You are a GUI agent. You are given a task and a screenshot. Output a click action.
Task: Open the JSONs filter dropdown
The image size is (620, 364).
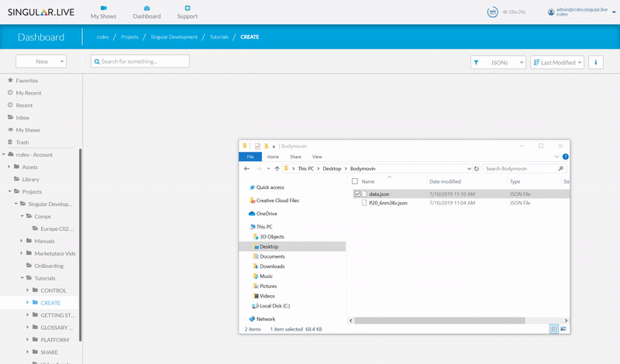(498, 63)
